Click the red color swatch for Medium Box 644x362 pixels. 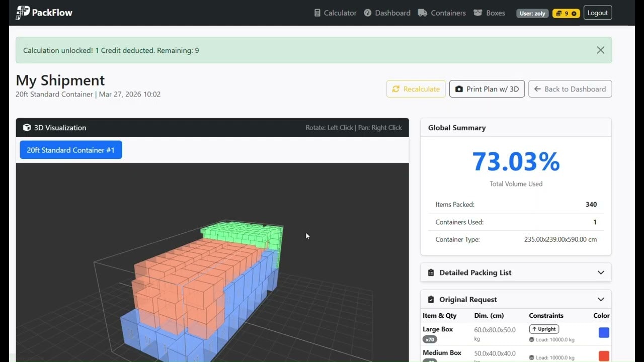(x=604, y=356)
